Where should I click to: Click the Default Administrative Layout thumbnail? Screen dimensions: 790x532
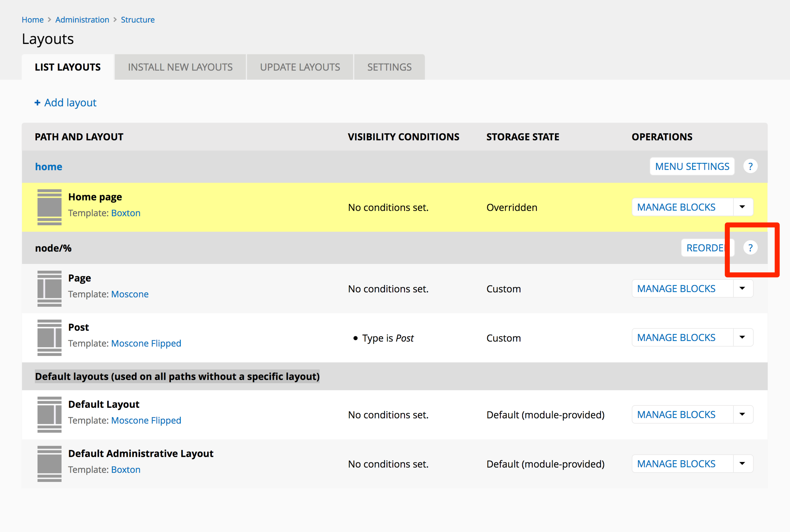[50, 464]
